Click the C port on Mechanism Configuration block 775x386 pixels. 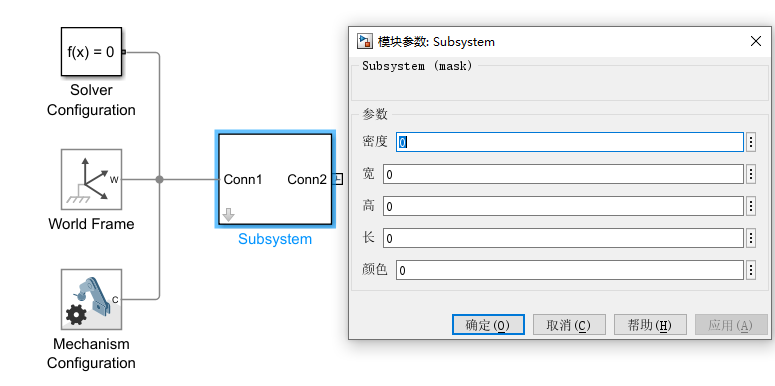pyautogui.click(x=115, y=300)
